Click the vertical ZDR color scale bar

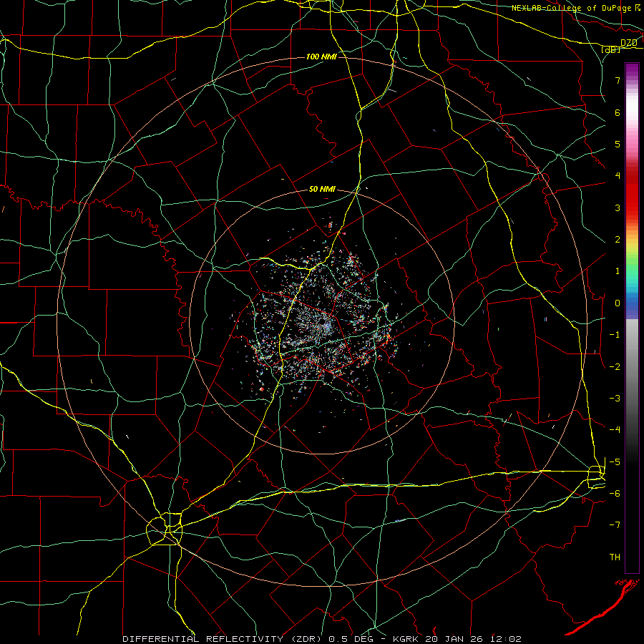coord(632,318)
